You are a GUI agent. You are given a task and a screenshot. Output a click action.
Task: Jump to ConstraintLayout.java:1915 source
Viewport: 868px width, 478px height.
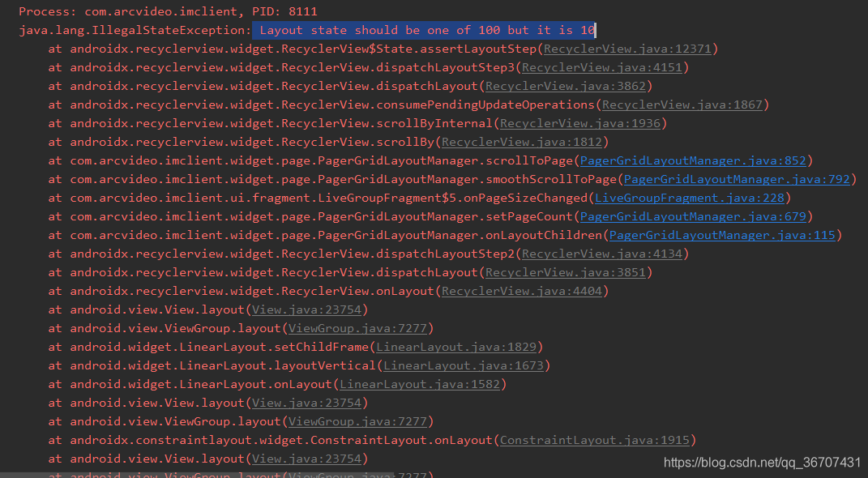pos(595,441)
